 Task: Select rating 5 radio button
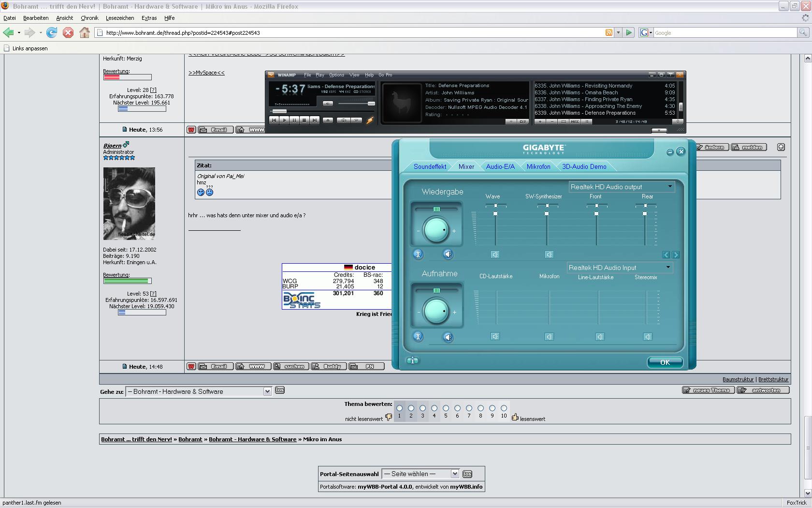click(x=446, y=408)
